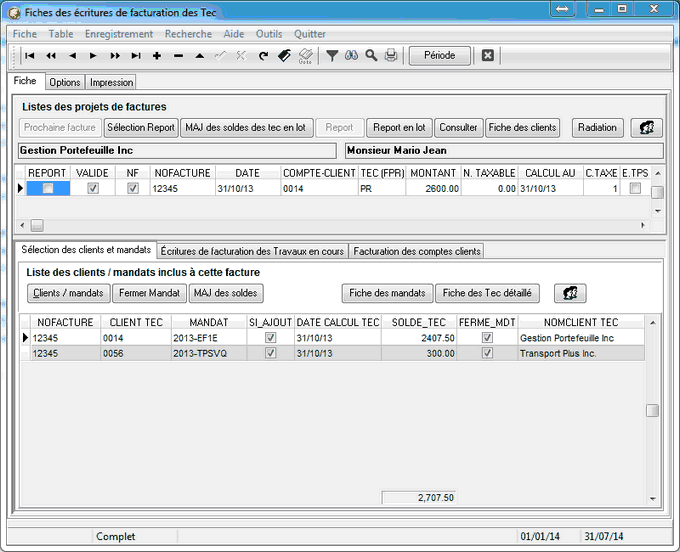
Task: Click the Goto bookmark icon
Action: 305,56
